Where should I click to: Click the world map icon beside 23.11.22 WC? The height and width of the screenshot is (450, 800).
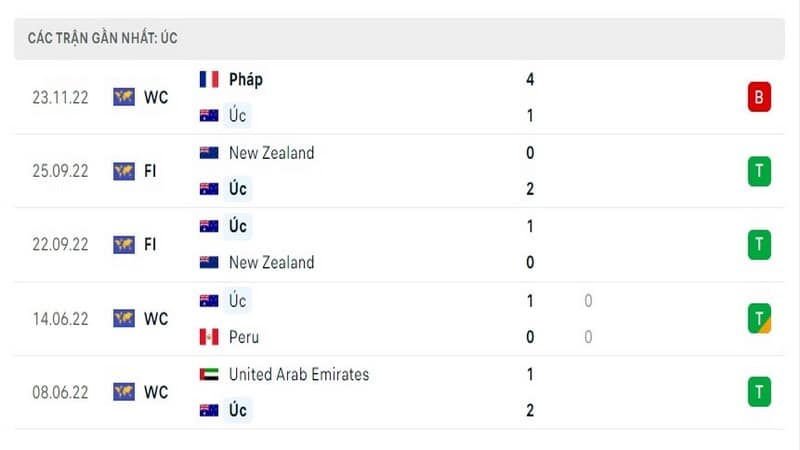click(124, 97)
